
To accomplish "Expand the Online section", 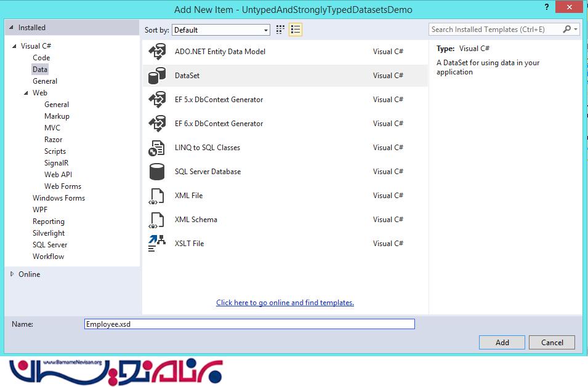I will click(12, 274).
